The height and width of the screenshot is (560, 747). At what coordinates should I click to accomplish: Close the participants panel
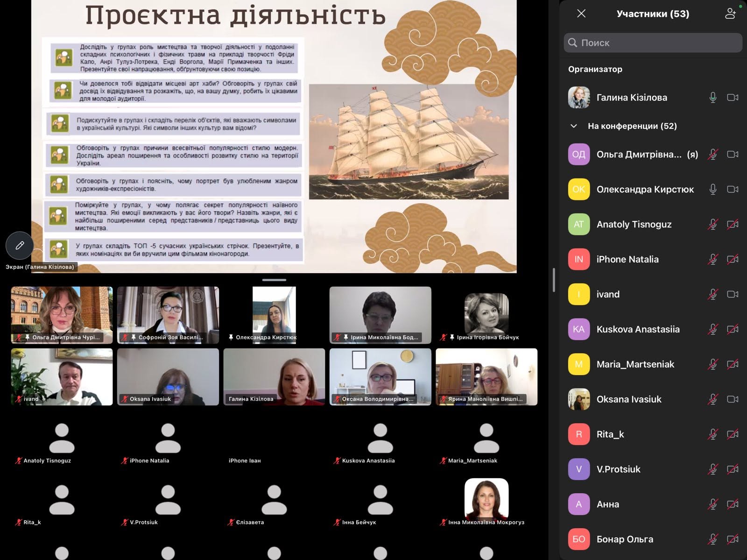click(581, 14)
